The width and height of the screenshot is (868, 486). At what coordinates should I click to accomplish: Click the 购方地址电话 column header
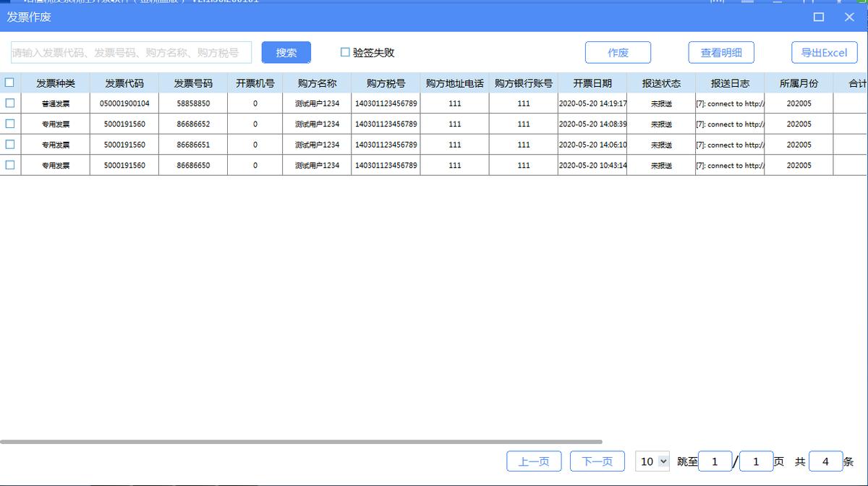[x=454, y=83]
